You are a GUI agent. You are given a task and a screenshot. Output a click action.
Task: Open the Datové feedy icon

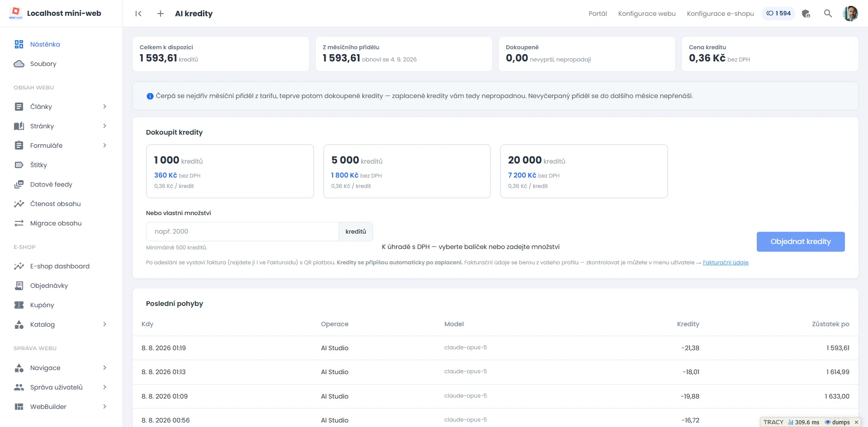(19, 184)
